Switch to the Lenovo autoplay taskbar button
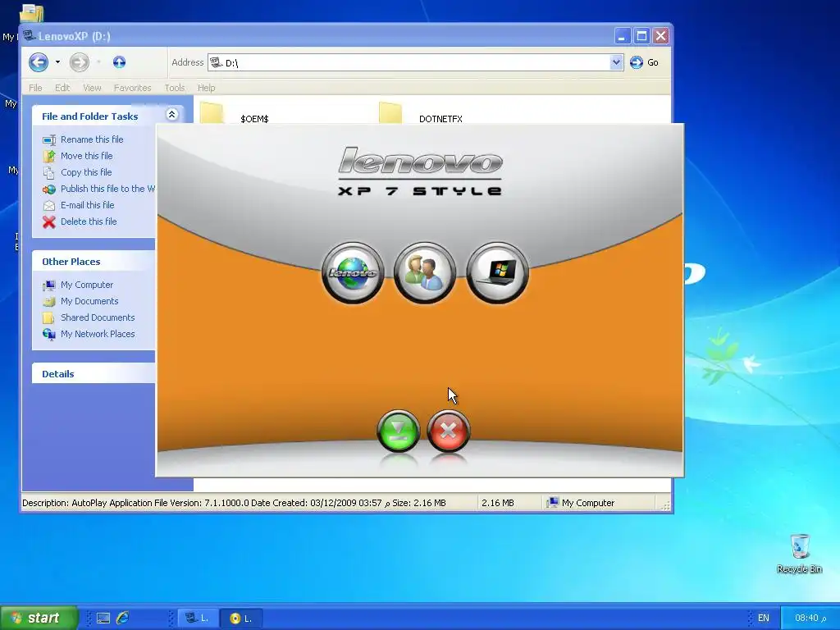The height and width of the screenshot is (630, 840). tap(241, 619)
